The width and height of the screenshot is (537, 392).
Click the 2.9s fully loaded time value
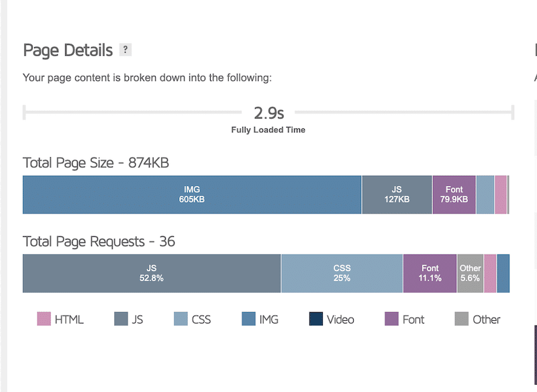[268, 112]
